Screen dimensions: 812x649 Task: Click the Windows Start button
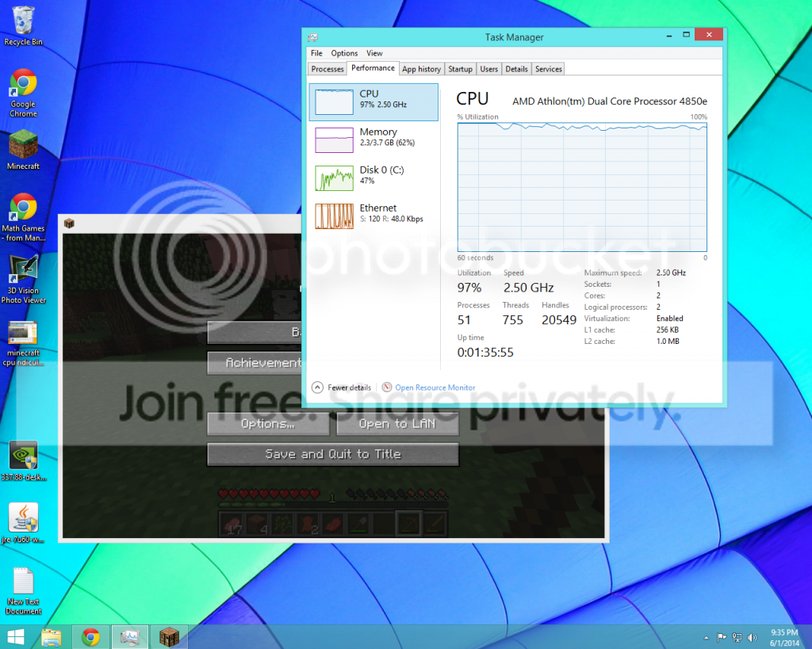[x=15, y=636]
